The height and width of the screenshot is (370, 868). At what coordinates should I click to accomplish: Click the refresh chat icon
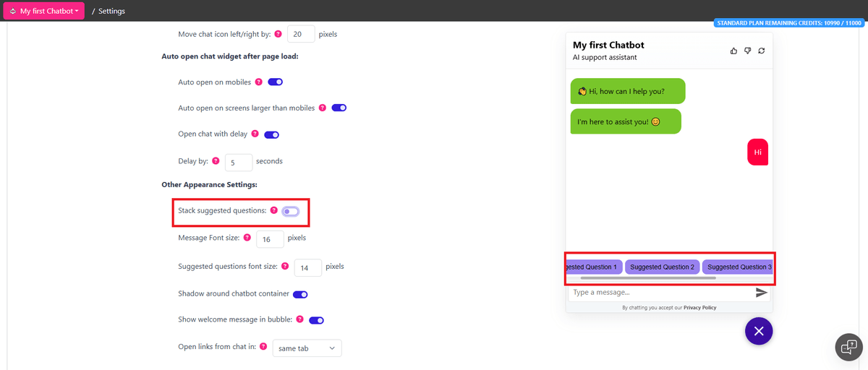click(x=762, y=51)
